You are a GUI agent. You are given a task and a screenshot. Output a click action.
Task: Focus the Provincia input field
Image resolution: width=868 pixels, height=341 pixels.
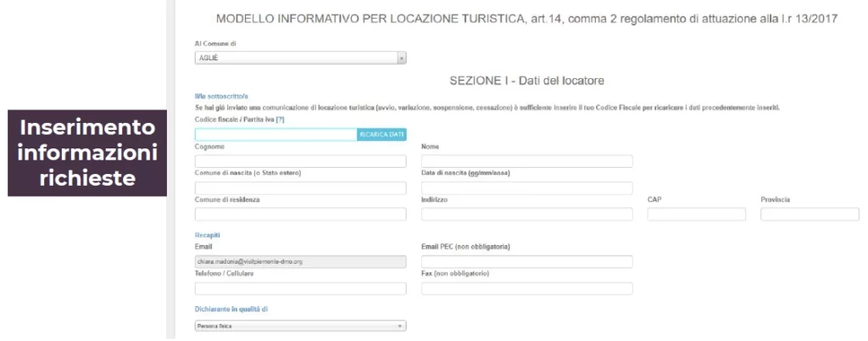pos(810,215)
